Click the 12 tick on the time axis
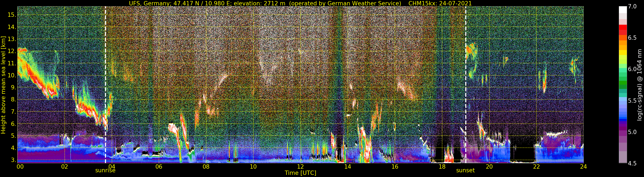Viewport: 644px width, 177px height. [300, 166]
